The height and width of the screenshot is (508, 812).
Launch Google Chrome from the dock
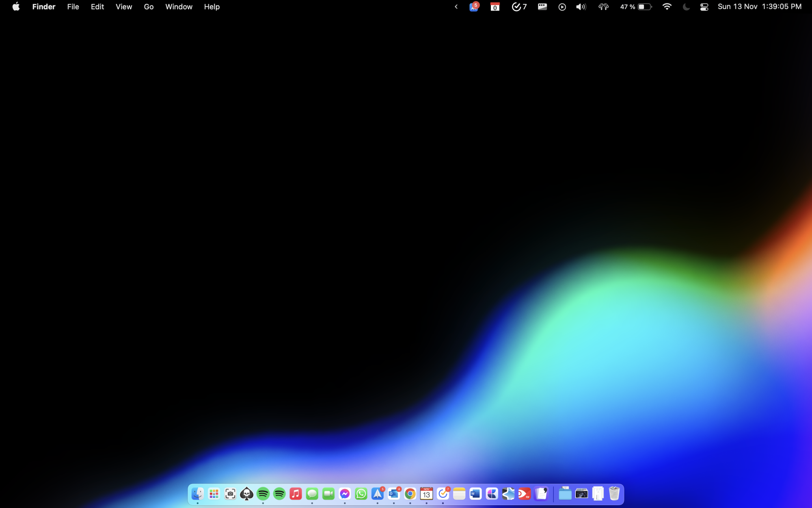tap(410, 494)
